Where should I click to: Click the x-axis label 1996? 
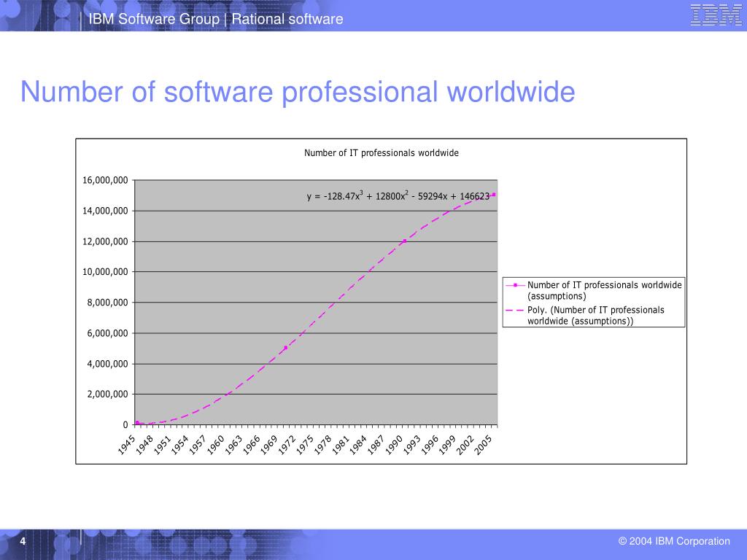pos(430,446)
